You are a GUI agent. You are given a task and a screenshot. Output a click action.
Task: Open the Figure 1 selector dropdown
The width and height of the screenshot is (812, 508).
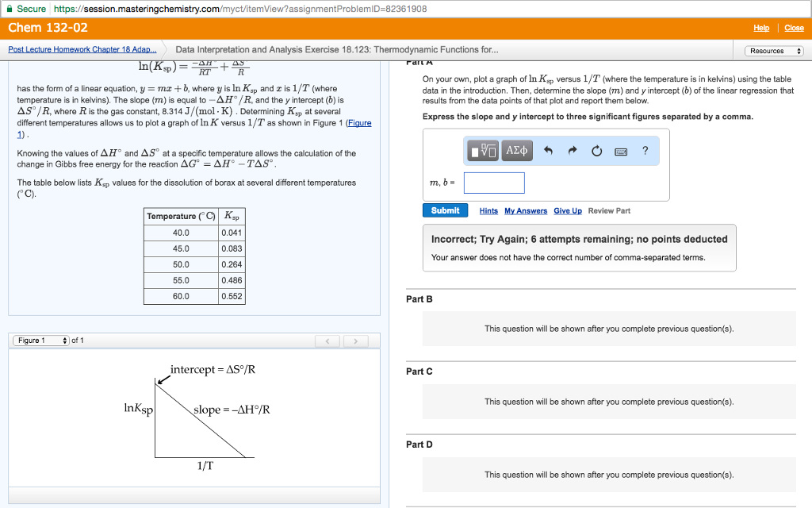[40, 341]
